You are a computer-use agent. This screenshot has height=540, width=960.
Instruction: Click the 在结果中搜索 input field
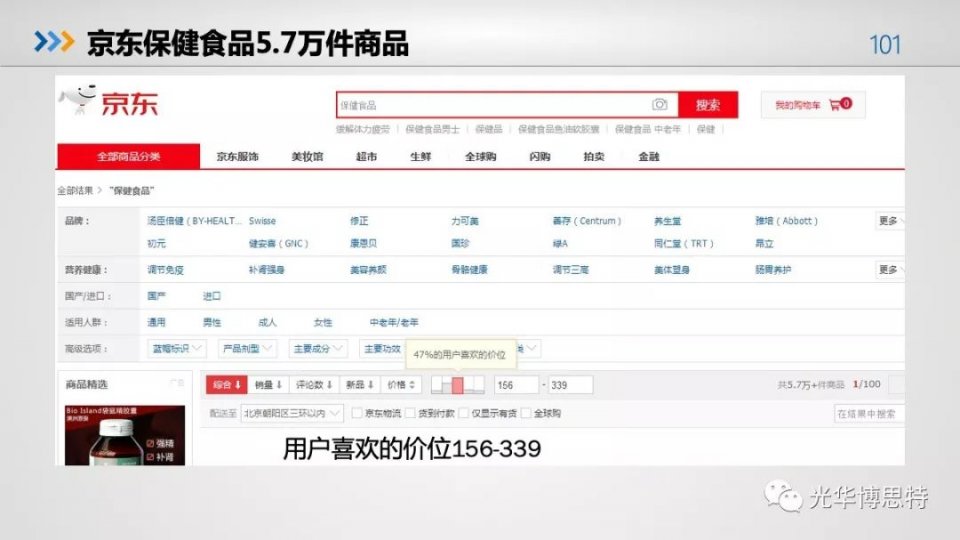tap(868, 413)
